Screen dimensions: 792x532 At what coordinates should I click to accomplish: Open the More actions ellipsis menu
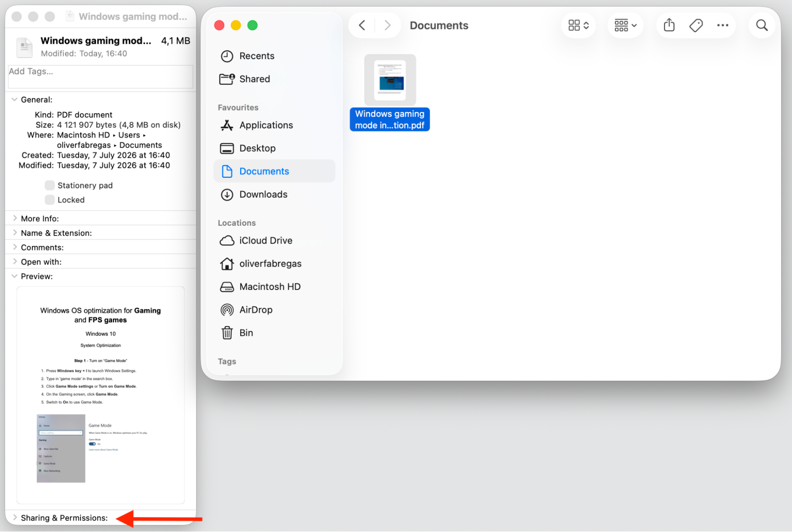click(723, 25)
